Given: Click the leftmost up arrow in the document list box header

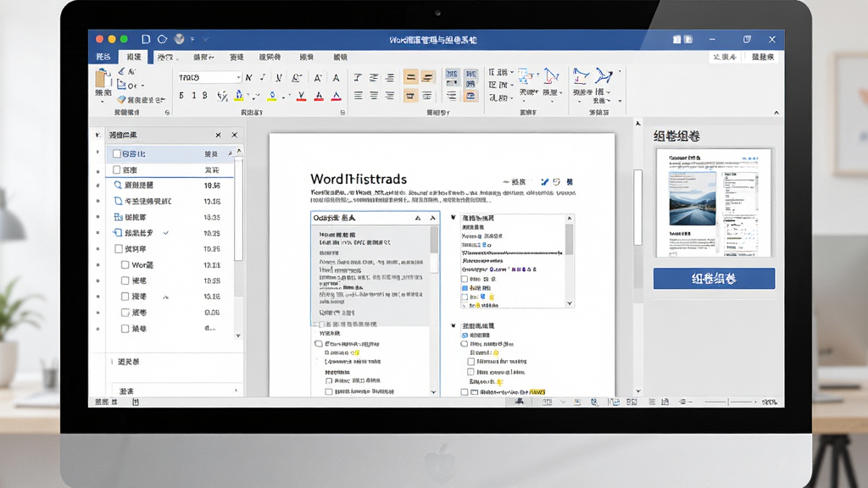Looking at the screenshot, I should point(418,218).
